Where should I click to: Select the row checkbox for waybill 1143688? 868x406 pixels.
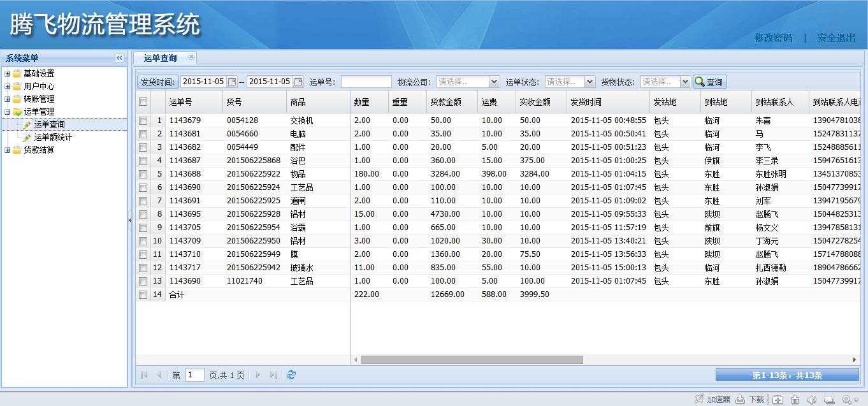143,174
